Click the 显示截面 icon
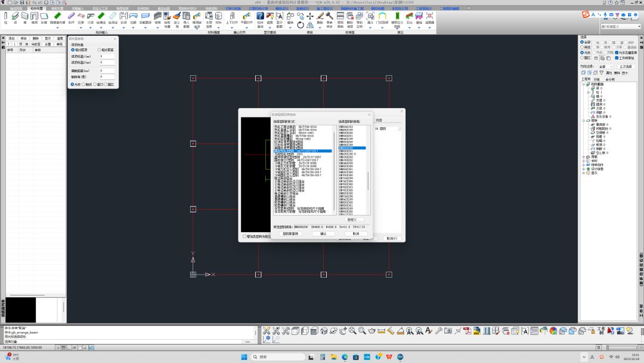Screen dimensions: 644x363 point(279,16)
